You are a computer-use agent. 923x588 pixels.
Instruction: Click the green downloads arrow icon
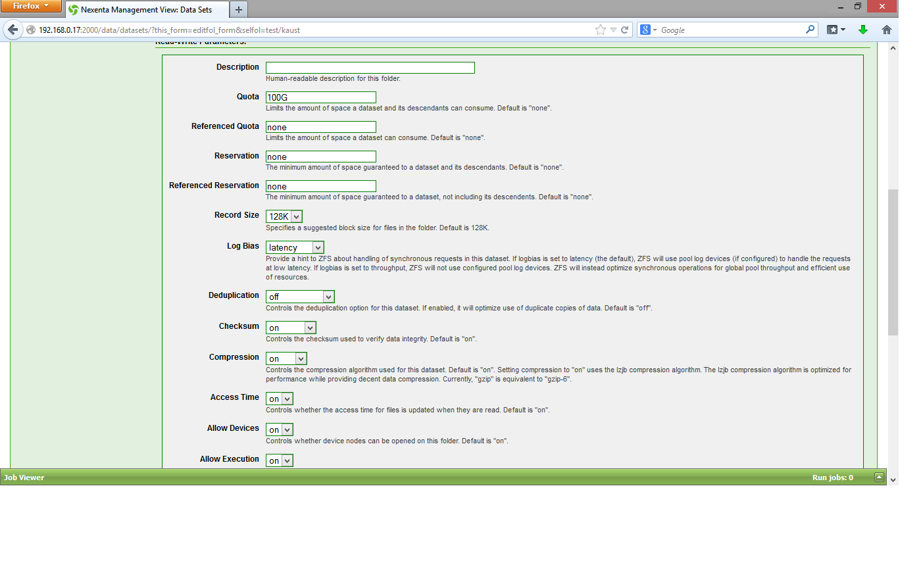863,30
